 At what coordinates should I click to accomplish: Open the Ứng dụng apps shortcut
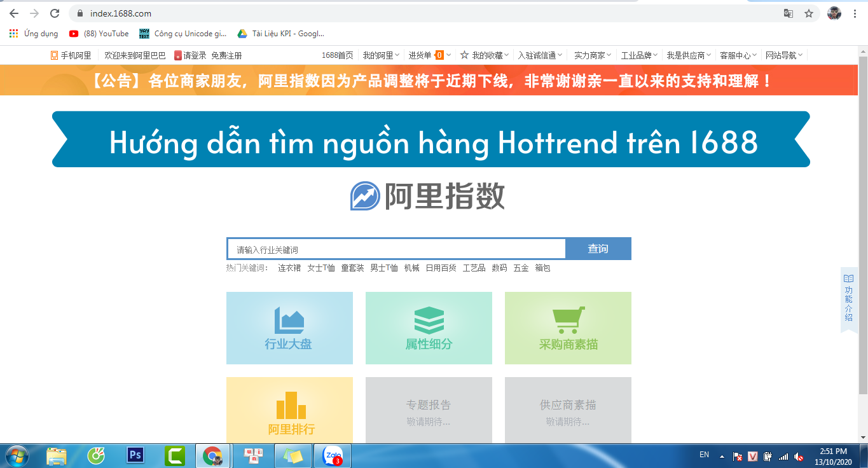(34, 34)
